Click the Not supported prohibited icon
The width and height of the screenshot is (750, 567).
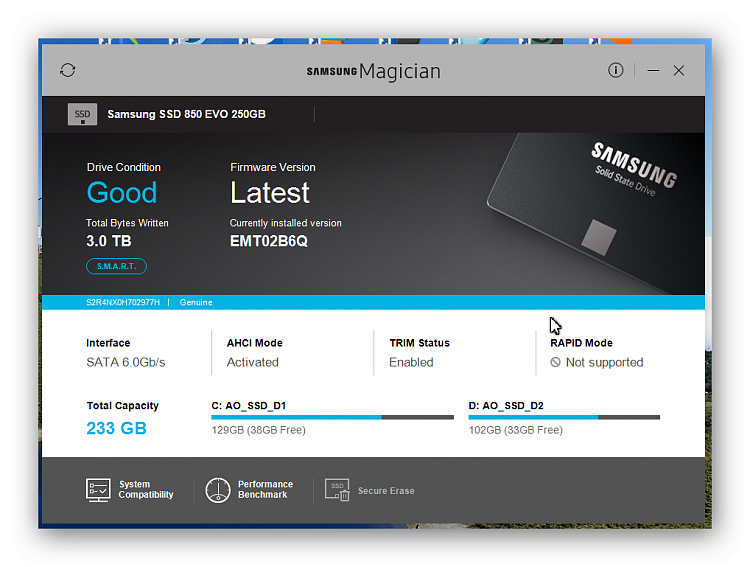tap(555, 362)
